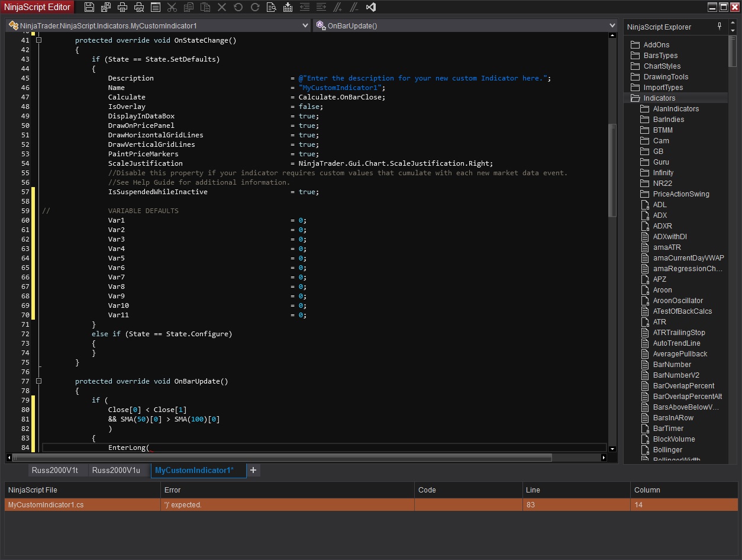Click the folder icon beside AddOns

[635, 45]
